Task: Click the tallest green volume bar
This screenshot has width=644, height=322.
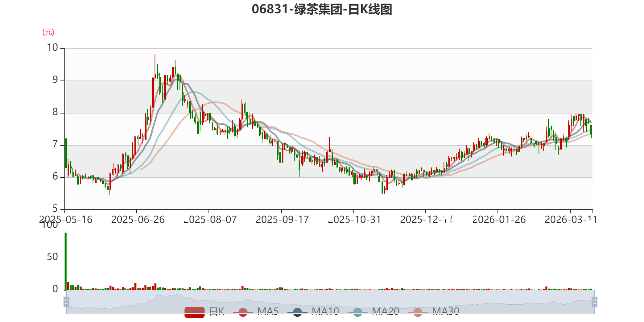Action: click(66, 261)
